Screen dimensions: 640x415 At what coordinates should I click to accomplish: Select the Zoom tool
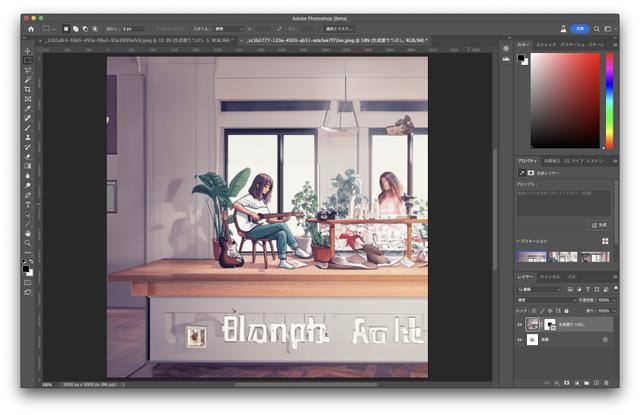point(28,242)
